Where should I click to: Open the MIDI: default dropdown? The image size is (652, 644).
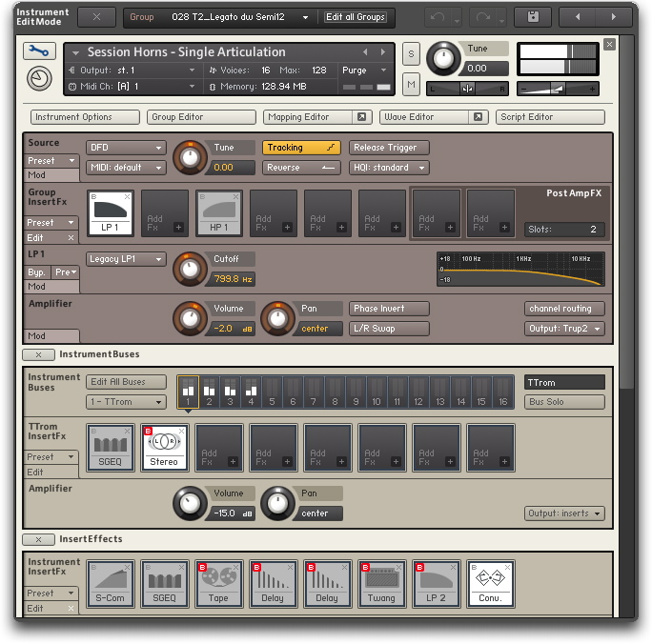(126, 168)
